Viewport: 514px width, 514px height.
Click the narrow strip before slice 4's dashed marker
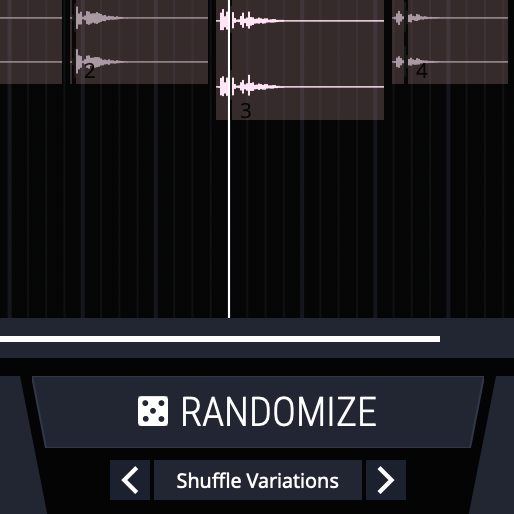click(x=398, y=42)
